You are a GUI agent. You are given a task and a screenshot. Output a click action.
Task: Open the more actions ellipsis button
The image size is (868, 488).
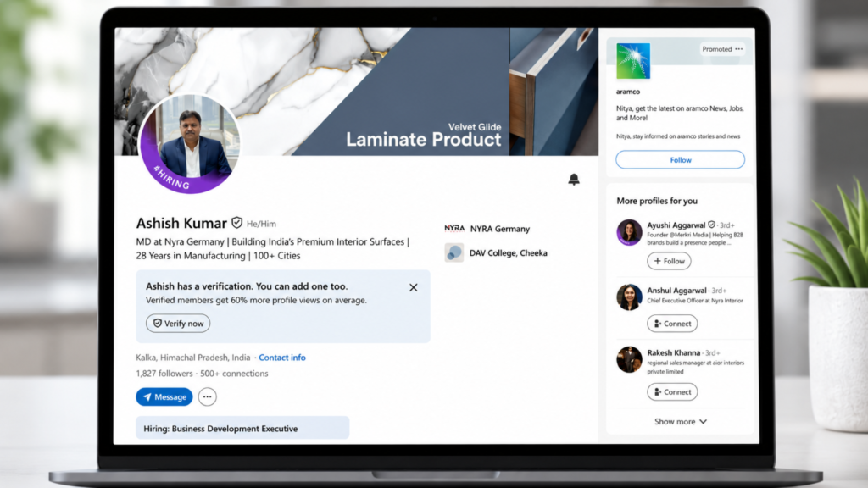(x=207, y=396)
